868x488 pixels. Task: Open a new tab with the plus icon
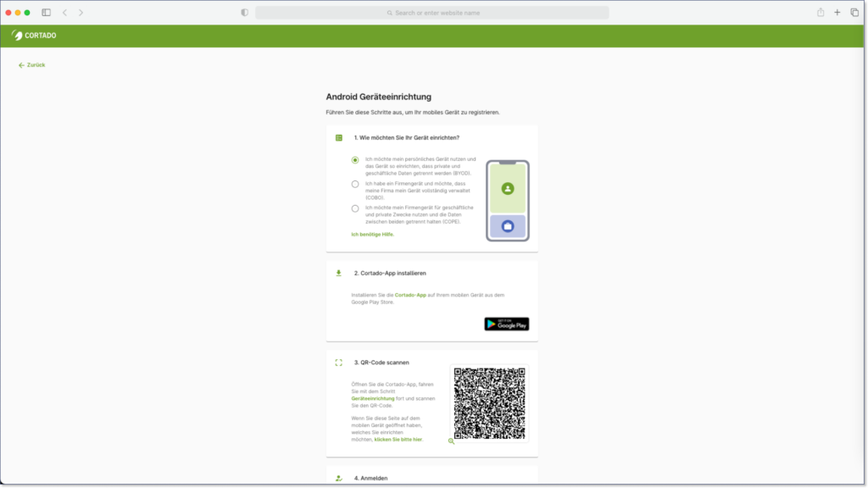click(837, 12)
